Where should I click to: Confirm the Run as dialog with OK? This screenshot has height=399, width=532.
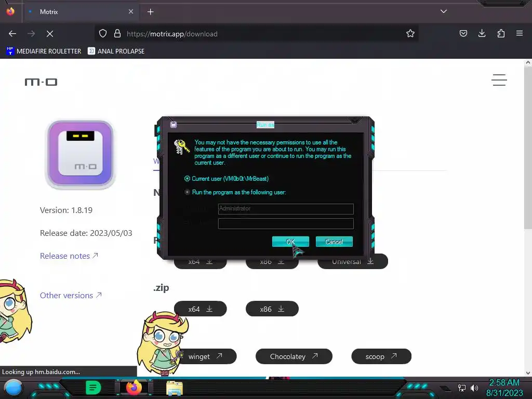point(290,242)
